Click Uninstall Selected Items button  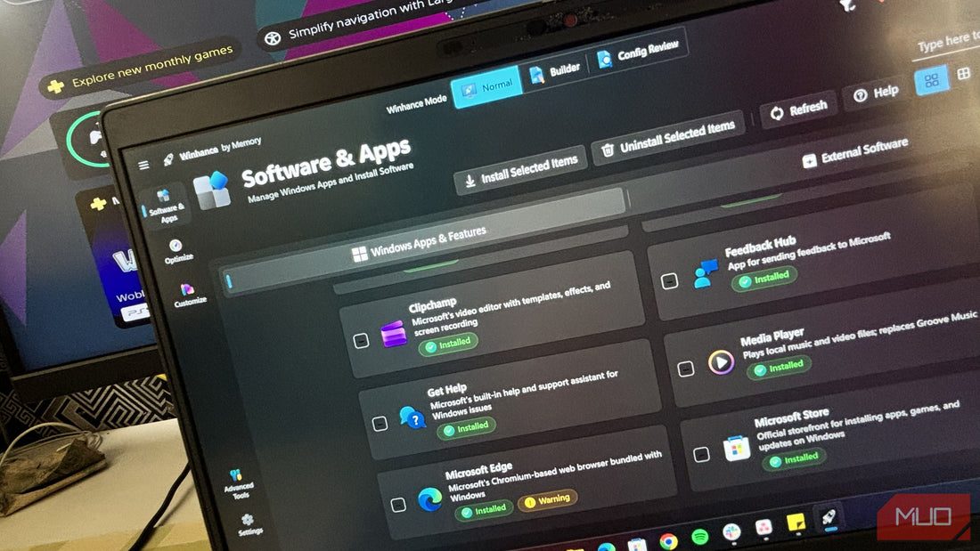point(668,137)
